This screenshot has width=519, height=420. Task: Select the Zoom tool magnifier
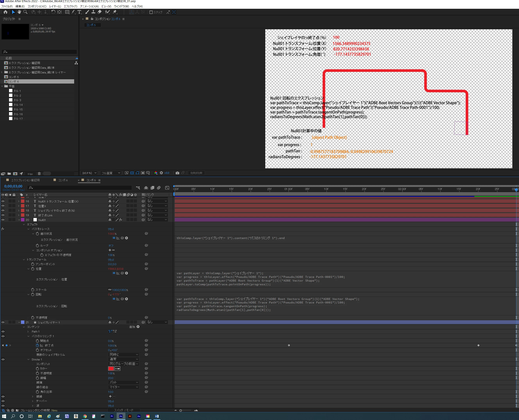25,12
